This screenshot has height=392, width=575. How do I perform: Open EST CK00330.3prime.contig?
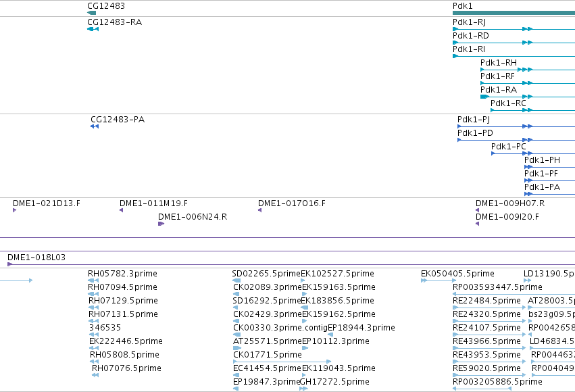coord(280,328)
